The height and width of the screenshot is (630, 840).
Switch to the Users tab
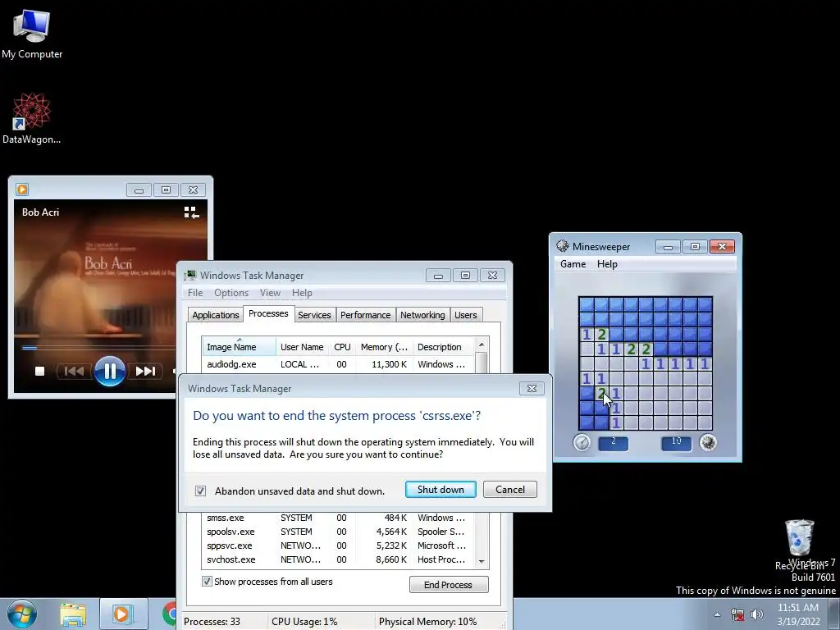click(466, 315)
